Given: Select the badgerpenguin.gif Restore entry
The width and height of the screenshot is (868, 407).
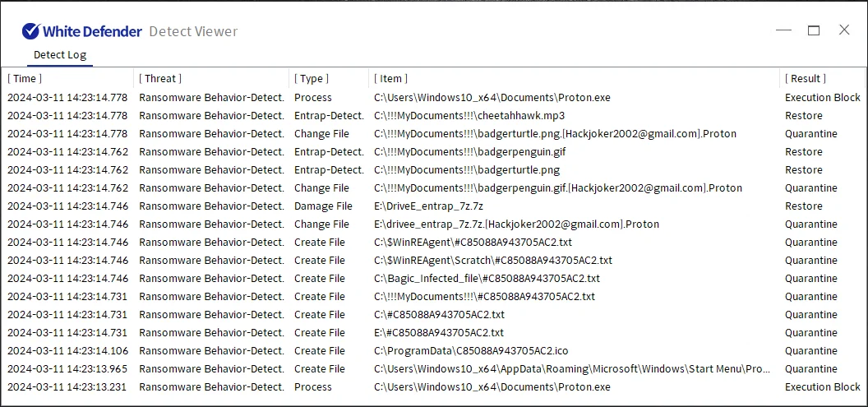Looking at the screenshot, I should tap(469, 152).
